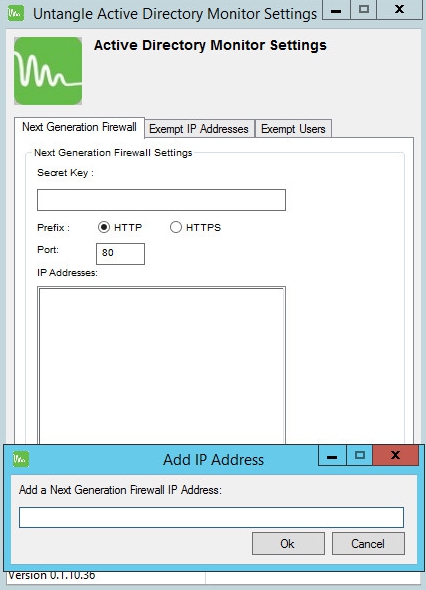Maximize the Monitor Settings main window
Image resolution: width=426 pixels, height=590 pixels.
pos(364,9)
